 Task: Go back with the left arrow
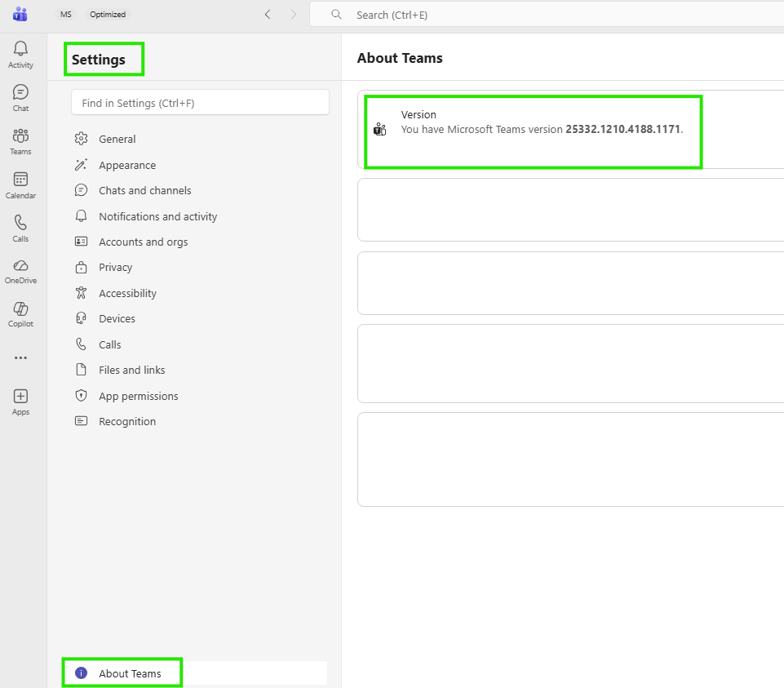pyautogui.click(x=268, y=15)
